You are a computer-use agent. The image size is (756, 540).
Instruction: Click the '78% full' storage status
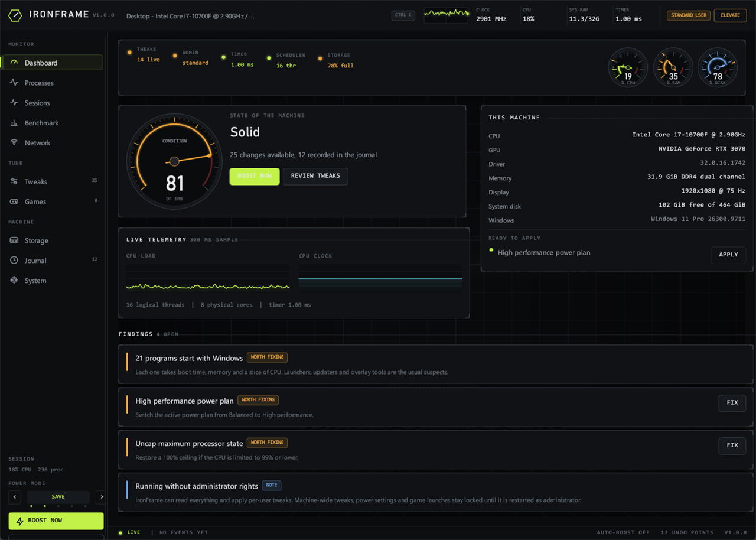[x=341, y=66]
